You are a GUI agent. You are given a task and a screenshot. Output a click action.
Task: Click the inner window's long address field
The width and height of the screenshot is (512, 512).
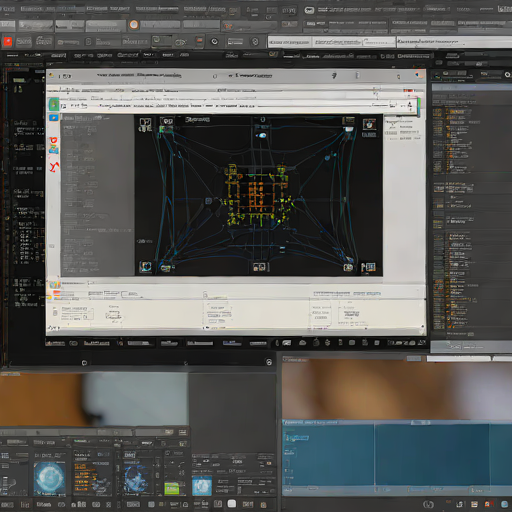[x=239, y=106]
